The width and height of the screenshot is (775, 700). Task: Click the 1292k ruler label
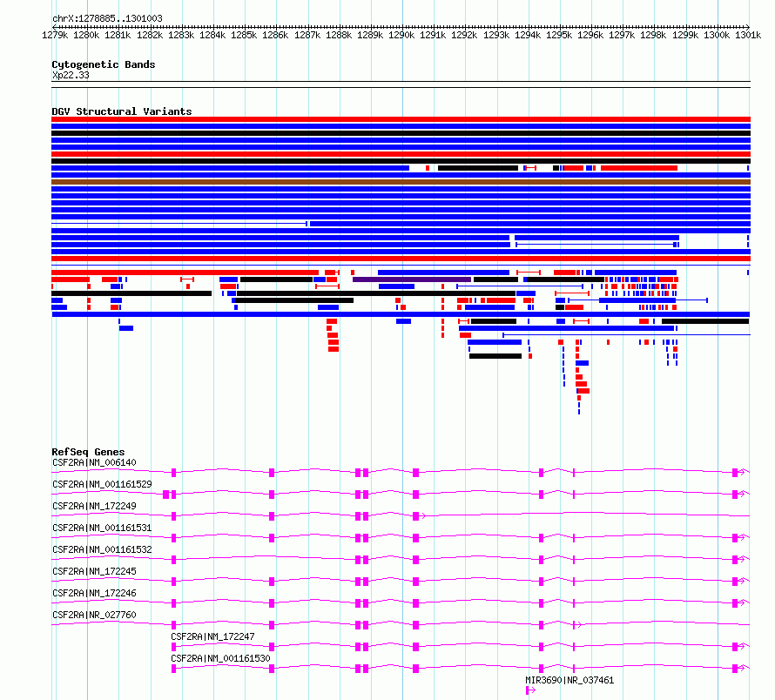click(x=465, y=35)
